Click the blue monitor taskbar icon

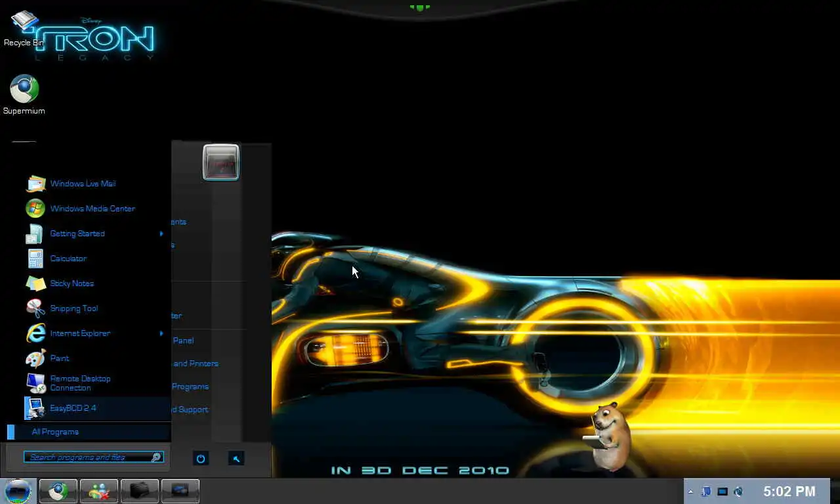[180, 491]
